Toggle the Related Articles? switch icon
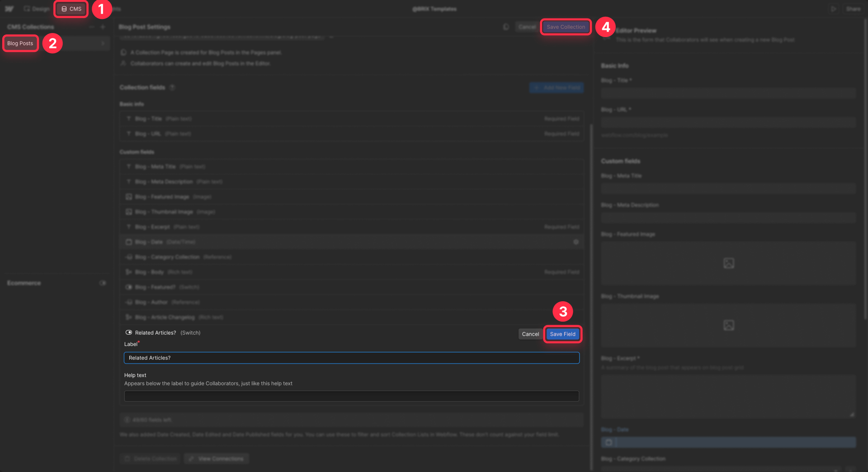This screenshot has width=868, height=472. pyautogui.click(x=129, y=332)
